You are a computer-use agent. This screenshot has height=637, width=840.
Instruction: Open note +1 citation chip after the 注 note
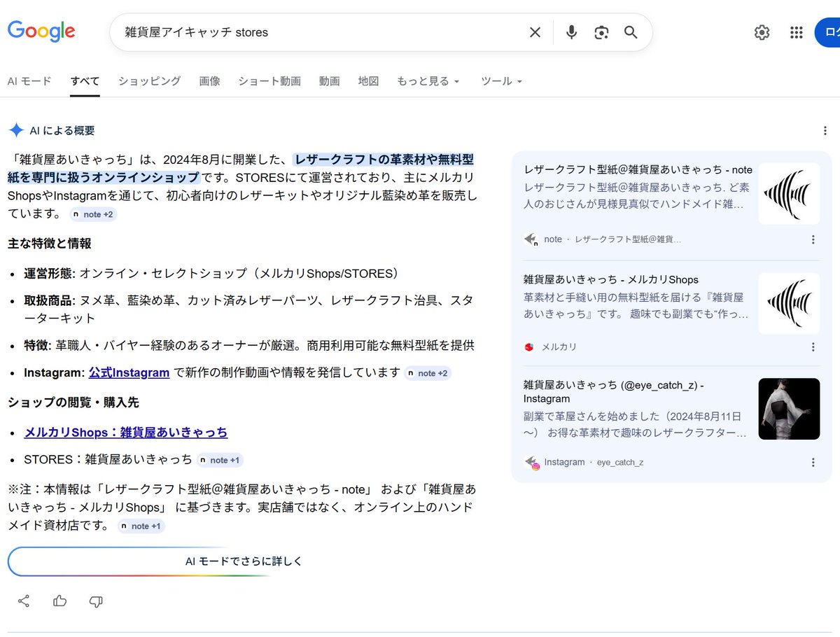pyautogui.click(x=141, y=526)
